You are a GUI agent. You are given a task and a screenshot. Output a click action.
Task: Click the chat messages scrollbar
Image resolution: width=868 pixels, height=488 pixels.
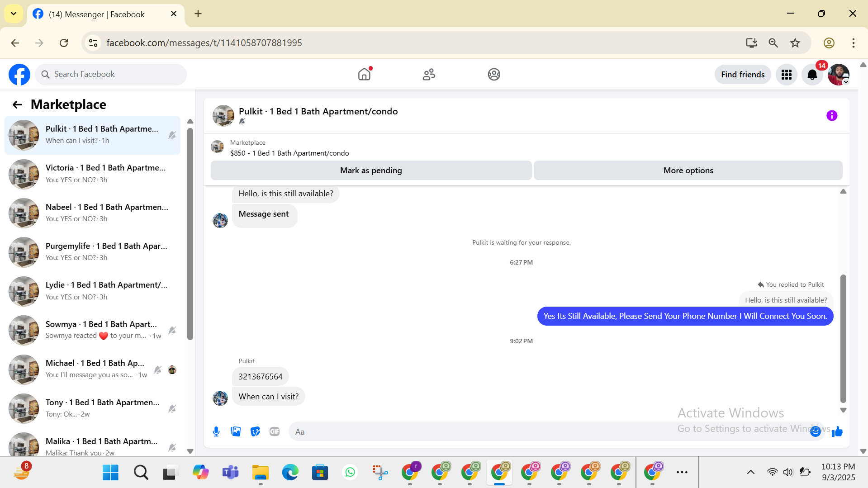pyautogui.click(x=843, y=338)
